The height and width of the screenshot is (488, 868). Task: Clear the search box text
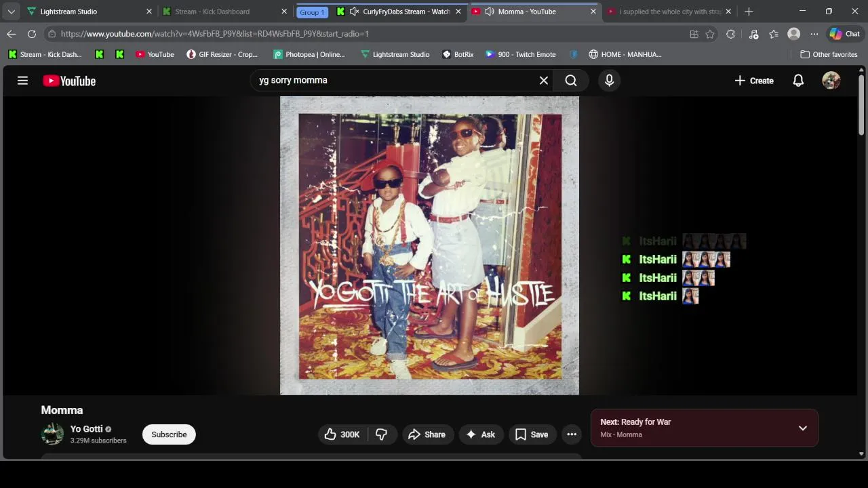(x=543, y=80)
